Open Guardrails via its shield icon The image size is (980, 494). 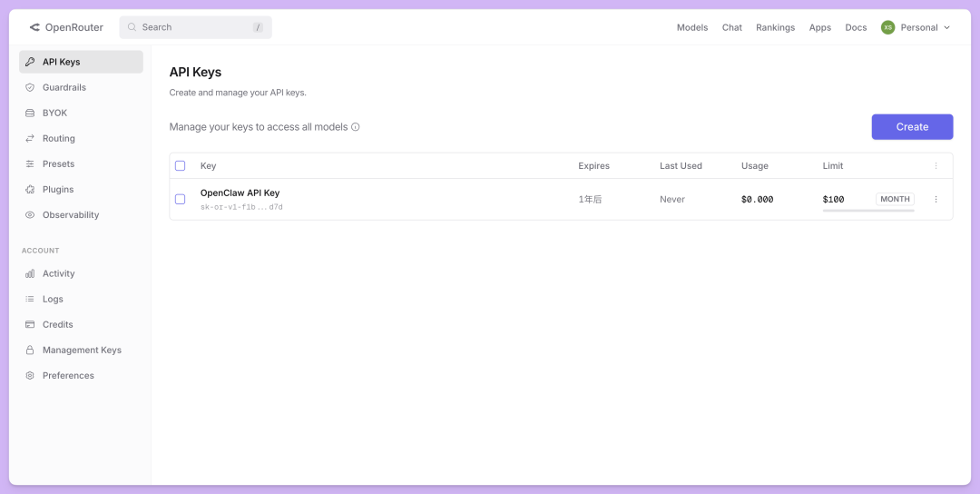(x=30, y=88)
